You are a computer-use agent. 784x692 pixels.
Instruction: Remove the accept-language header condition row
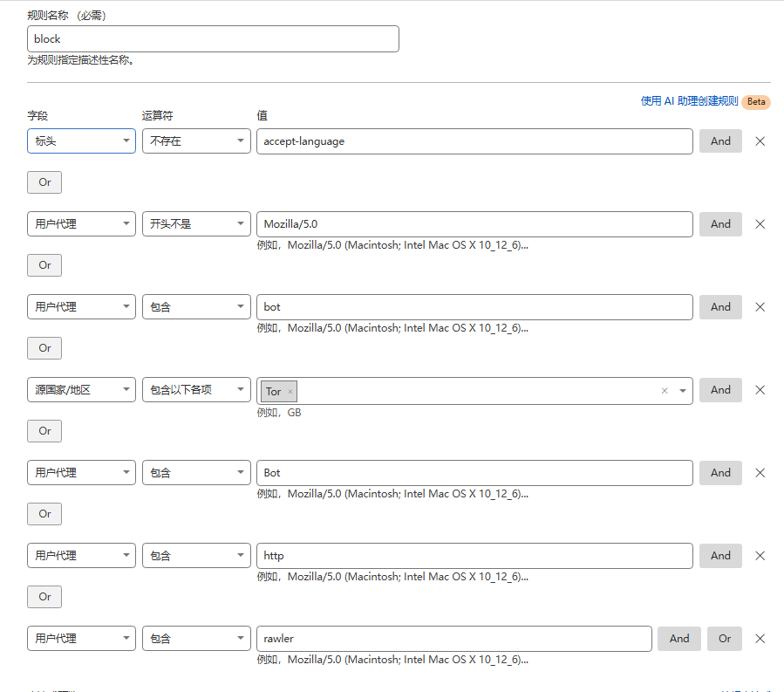coord(760,141)
